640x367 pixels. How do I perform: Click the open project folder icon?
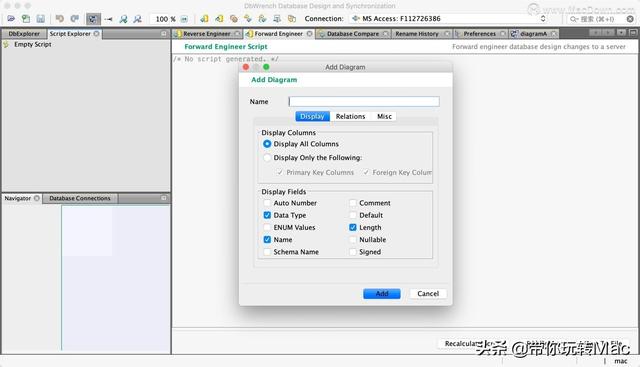[x=11, y=19]
